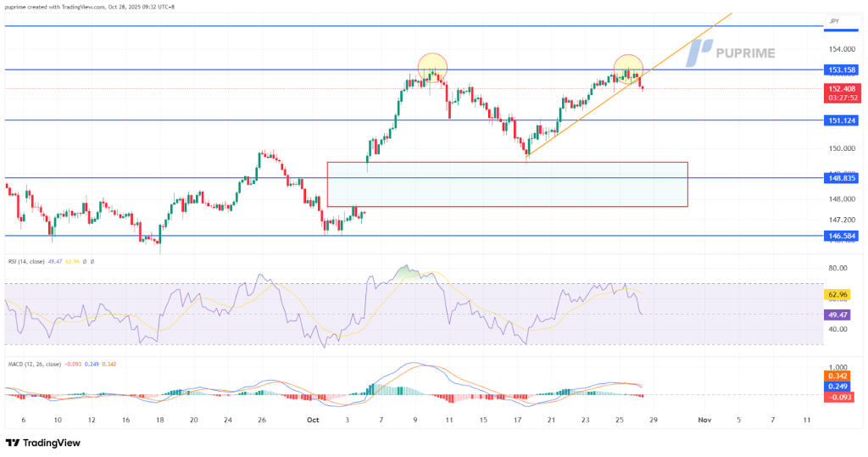Click the light blue rectangle zone

(x=506, y=185)
